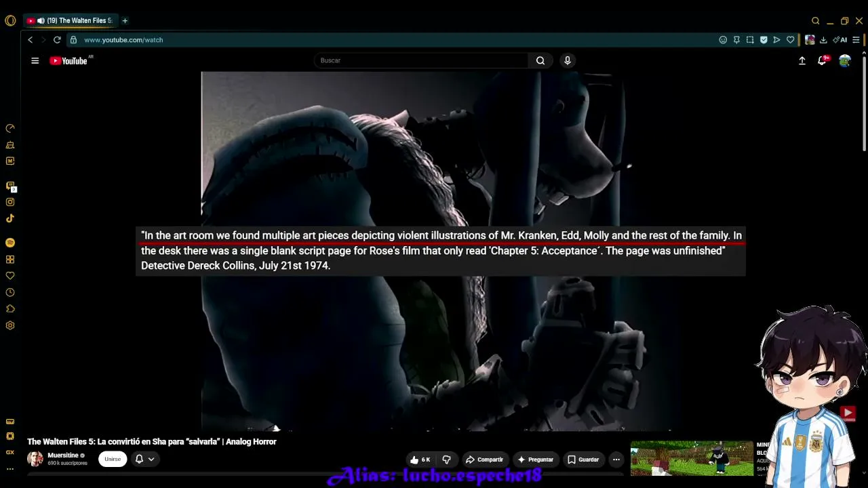Click the Preguntar ask button
The width and height of the screenshot is (868, 488).
pos(536,460)
